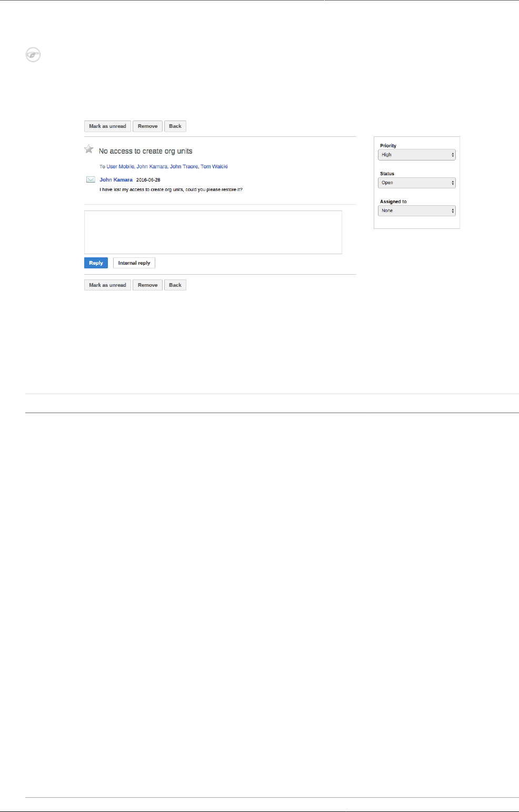Click the note pointer icon at top left

(33, 55)
